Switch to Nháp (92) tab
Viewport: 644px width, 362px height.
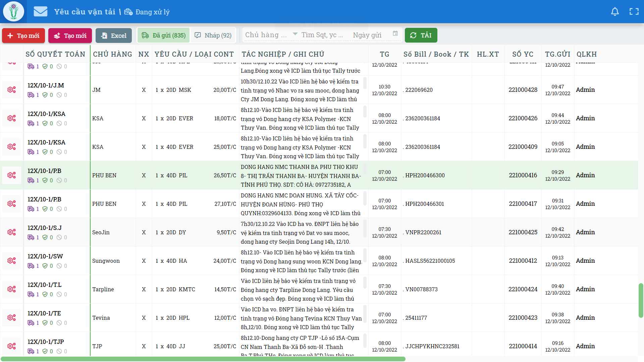(x=213, y=36)
